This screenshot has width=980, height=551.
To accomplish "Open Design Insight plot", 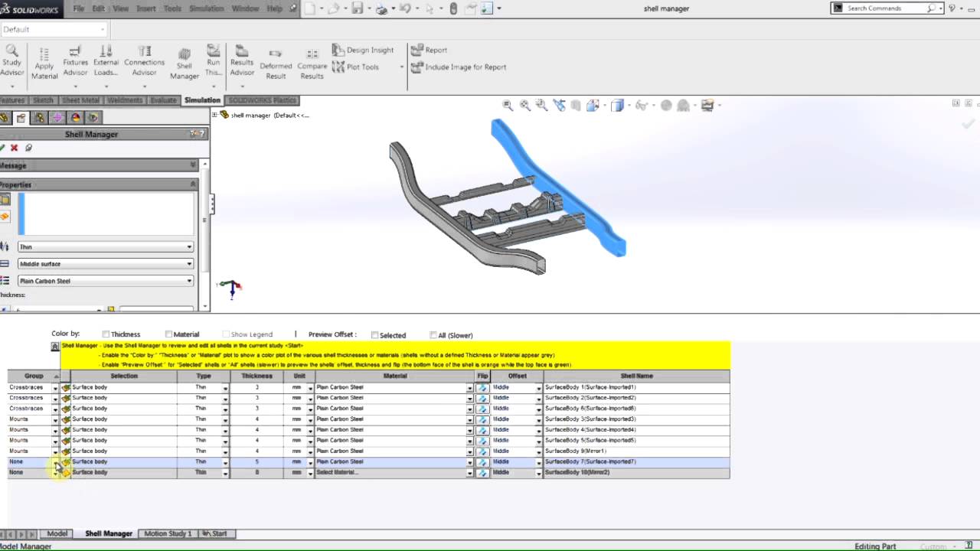I will click(363, 50).
